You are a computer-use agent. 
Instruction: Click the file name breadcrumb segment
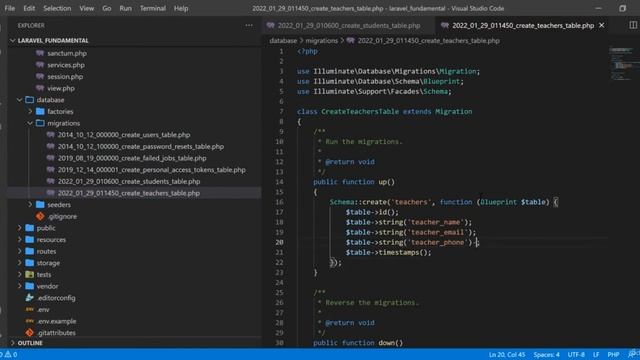pos(429,40)
